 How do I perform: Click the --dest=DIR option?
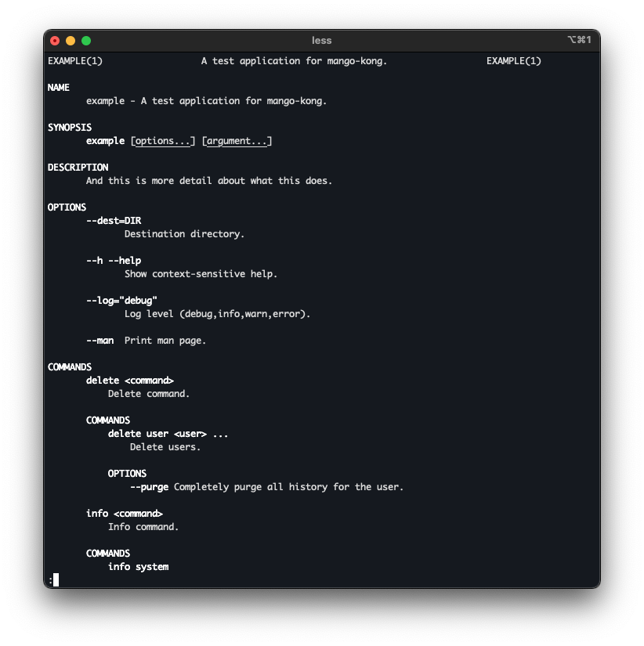coord(114,221)
